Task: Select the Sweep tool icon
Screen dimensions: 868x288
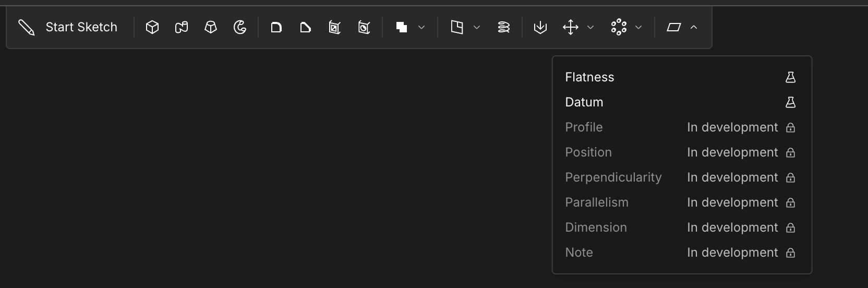Action: [182, 27]
